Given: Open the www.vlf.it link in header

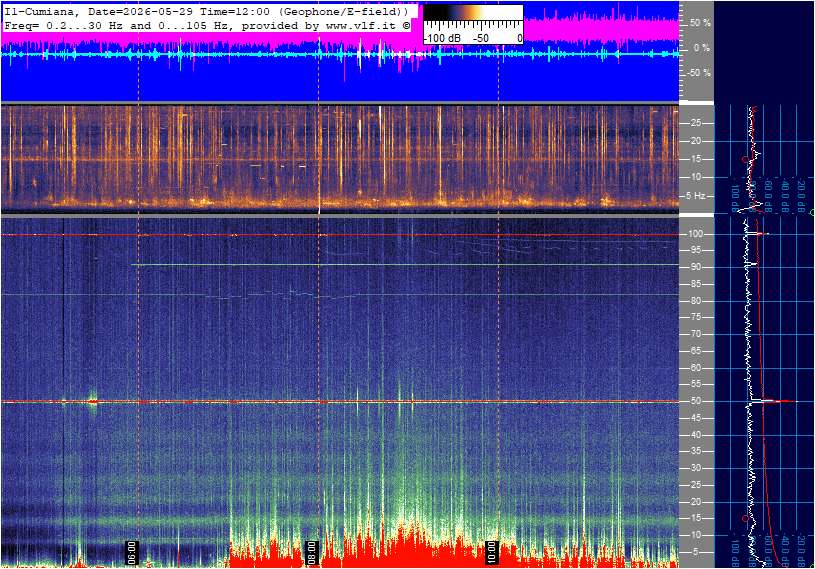Looking at the screenshot, I should point(361,25).
